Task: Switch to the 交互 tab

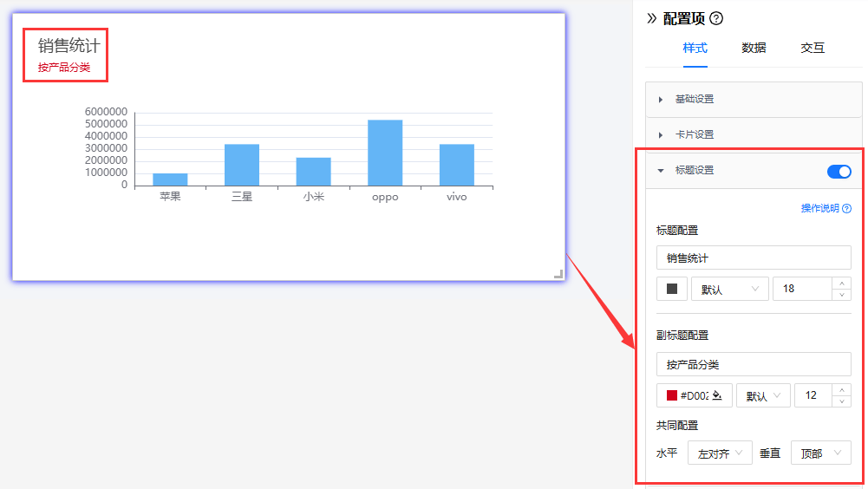Action: [x=813, y=49]
